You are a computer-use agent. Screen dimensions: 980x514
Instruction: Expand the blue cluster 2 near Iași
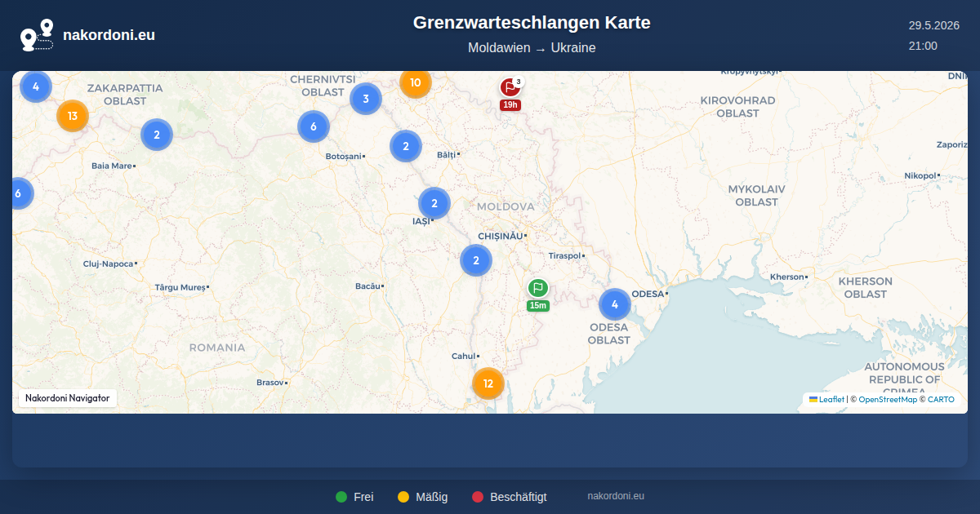click(x=434, y=203)
